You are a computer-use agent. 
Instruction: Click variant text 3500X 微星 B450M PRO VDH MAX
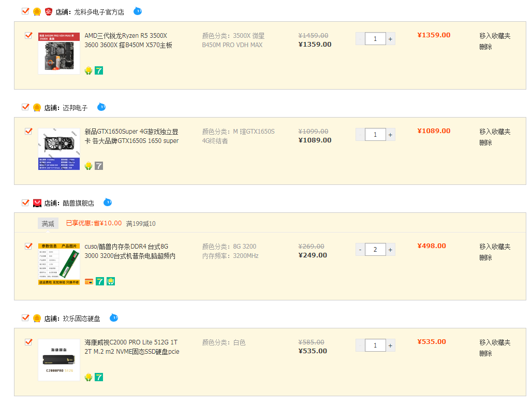(x=233, y=40)
